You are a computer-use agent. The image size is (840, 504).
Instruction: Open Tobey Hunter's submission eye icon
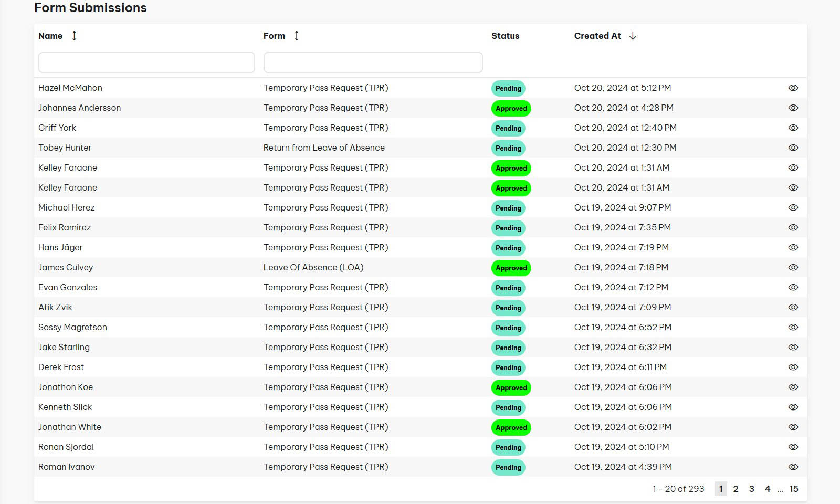793,148
